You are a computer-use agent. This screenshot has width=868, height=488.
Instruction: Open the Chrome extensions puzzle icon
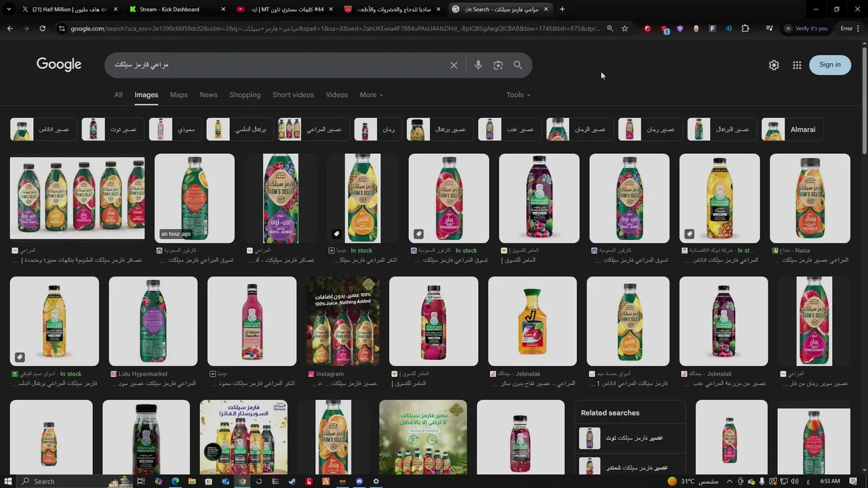click(x=745, y=28)
